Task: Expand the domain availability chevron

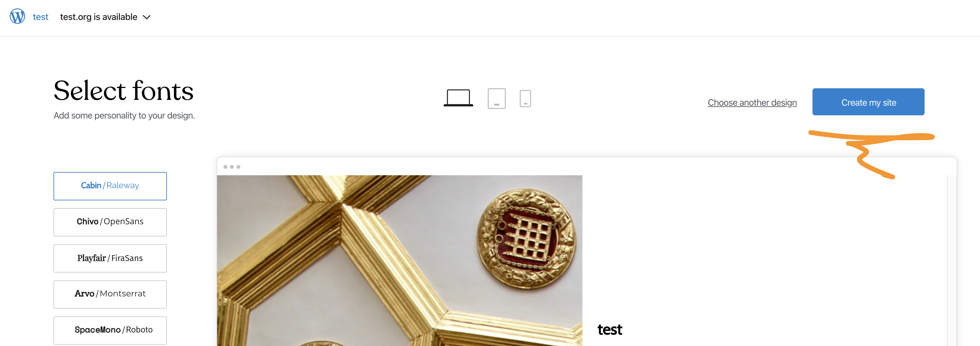Action: (x=147, y=17)
